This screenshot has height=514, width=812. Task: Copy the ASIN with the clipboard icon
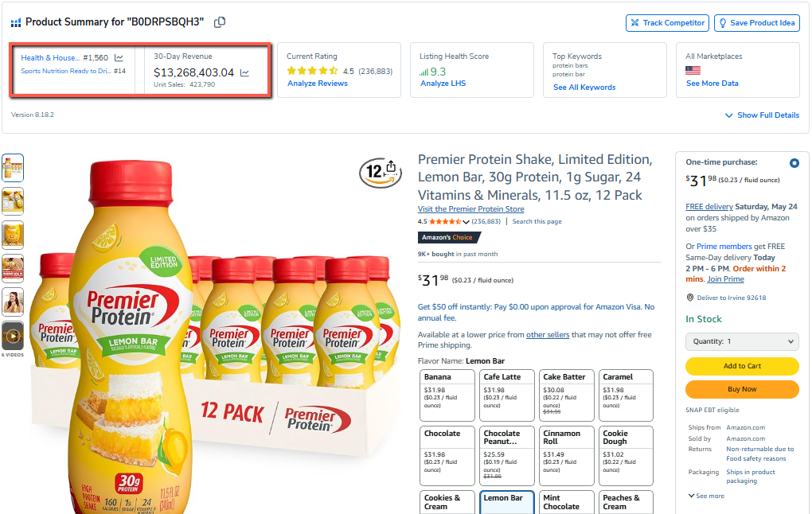220,22
